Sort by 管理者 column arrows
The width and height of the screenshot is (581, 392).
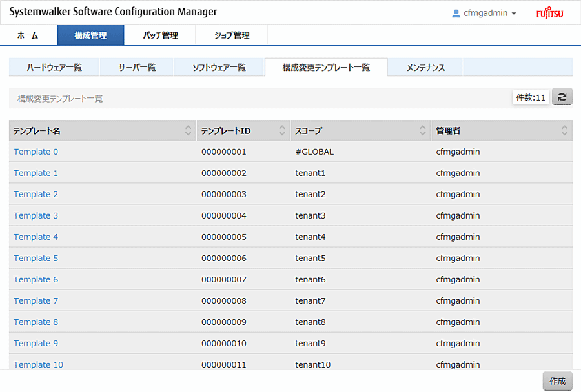point(564,130)
